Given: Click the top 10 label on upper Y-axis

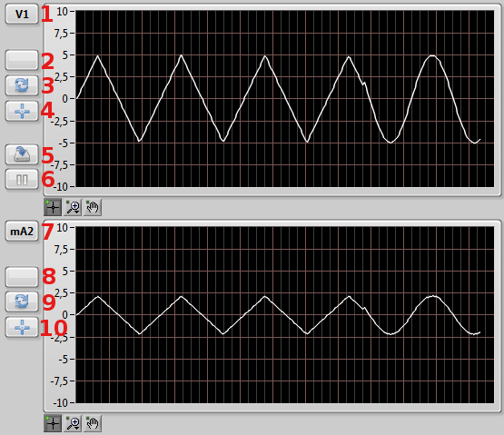Looking at the screenshot, I should point(62,12).
